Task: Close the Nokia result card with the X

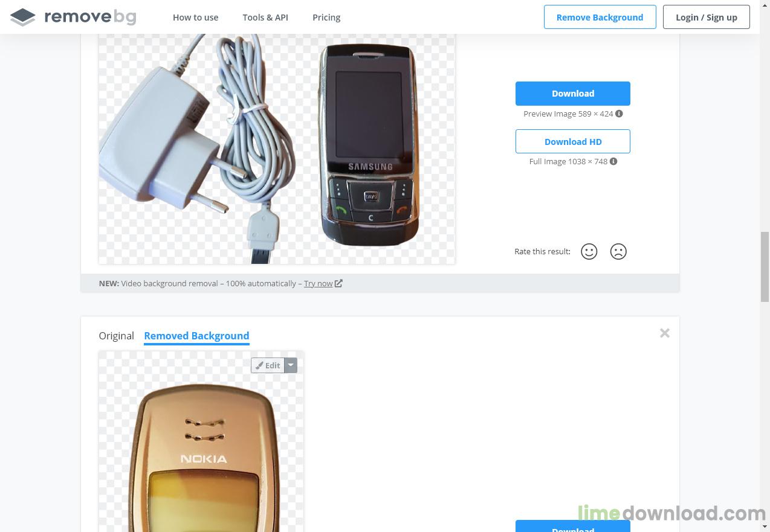Action: pos(665,333)
